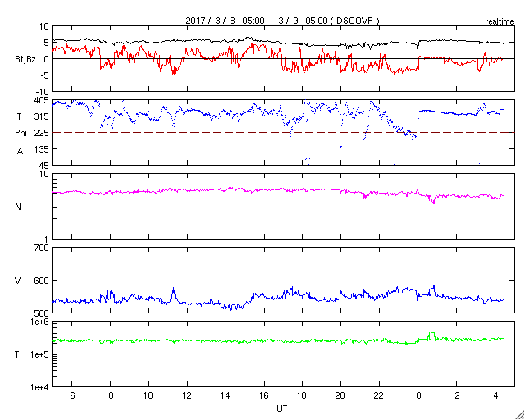Click the plot title date range text
Screen dimensions: 525x420
pos(282,21)
